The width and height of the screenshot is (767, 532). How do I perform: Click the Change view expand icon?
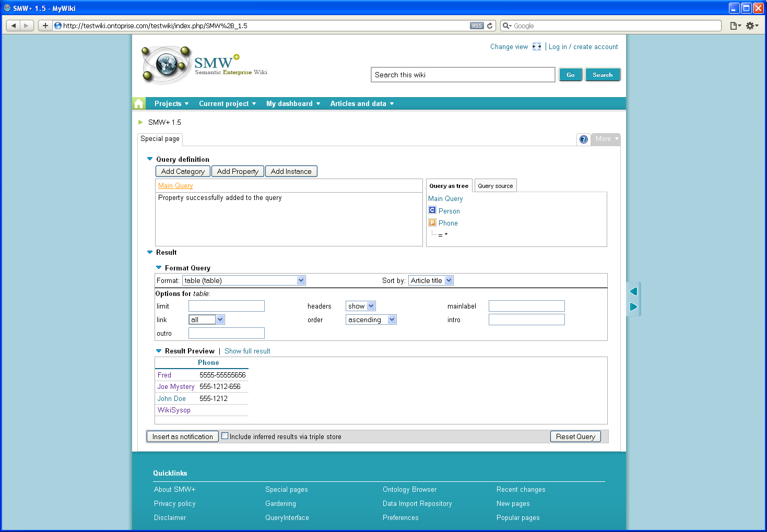tap(537, 46)
